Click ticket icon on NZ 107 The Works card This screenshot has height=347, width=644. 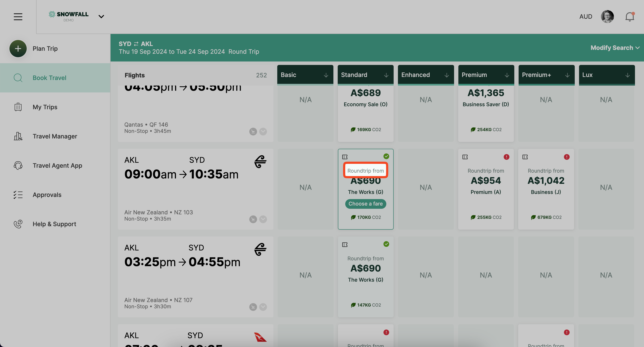(x=345, y=245)
